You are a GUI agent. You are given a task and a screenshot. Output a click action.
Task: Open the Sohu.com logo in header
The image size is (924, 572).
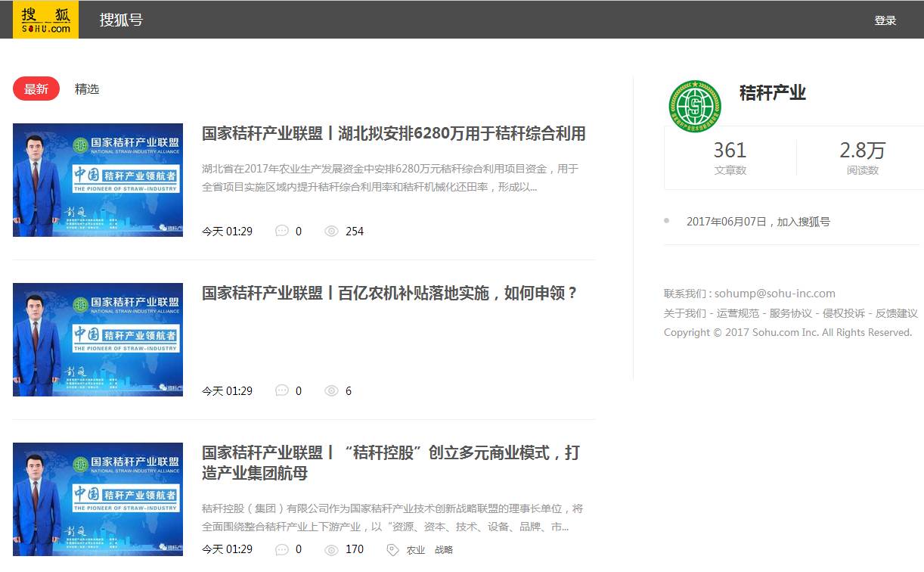[45, 20]
